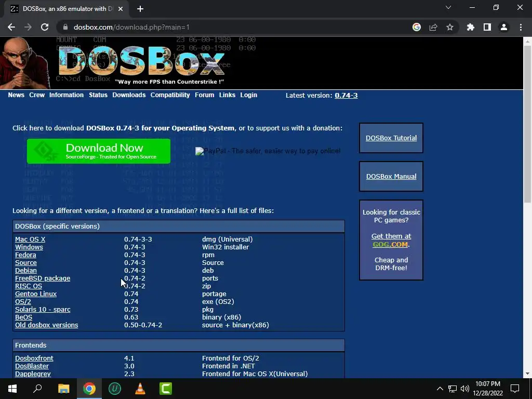Click the Dapplegrey frontend link
This screenshot has height=399, width=532.
click(33, 374)
